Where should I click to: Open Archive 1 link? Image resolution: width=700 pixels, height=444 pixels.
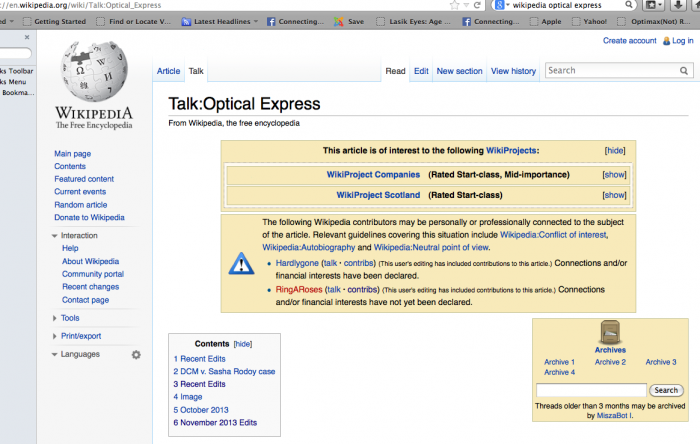[x=559, y=362]
